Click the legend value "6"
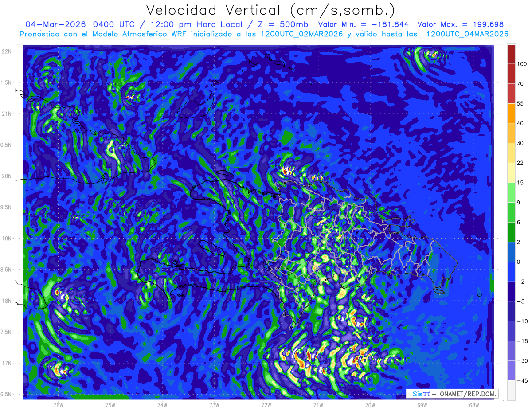 [519, 223]
